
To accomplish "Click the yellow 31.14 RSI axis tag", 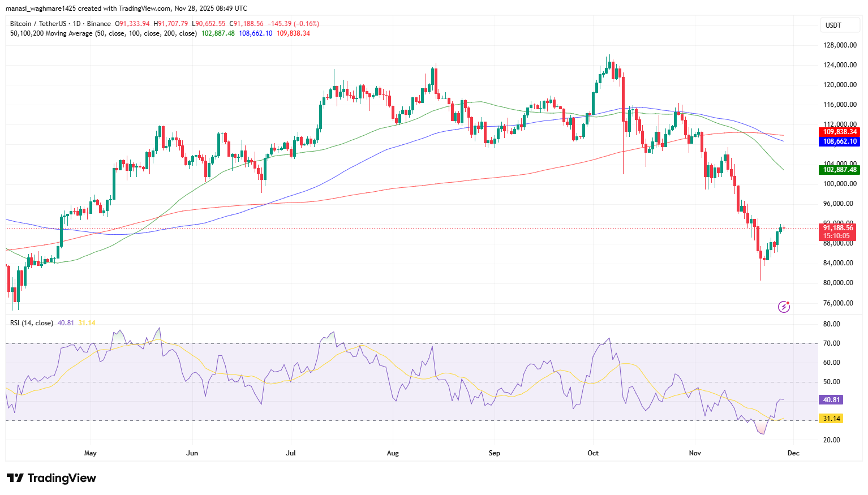I will tap(831, 419).
